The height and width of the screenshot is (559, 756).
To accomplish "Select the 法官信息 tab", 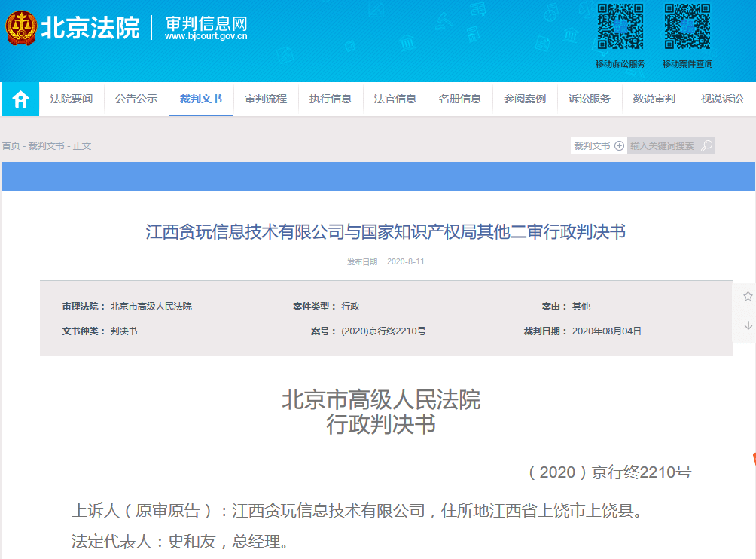I will click(395, 99).
